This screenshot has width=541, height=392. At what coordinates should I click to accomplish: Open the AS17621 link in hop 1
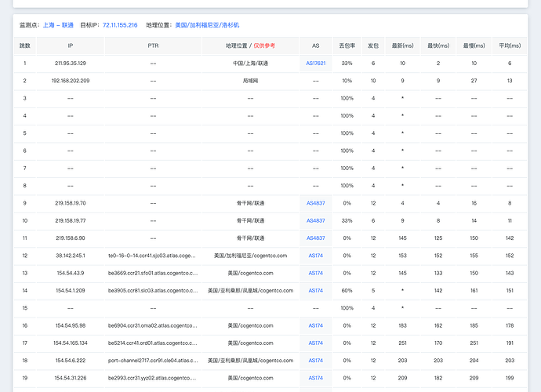[316, 64]
